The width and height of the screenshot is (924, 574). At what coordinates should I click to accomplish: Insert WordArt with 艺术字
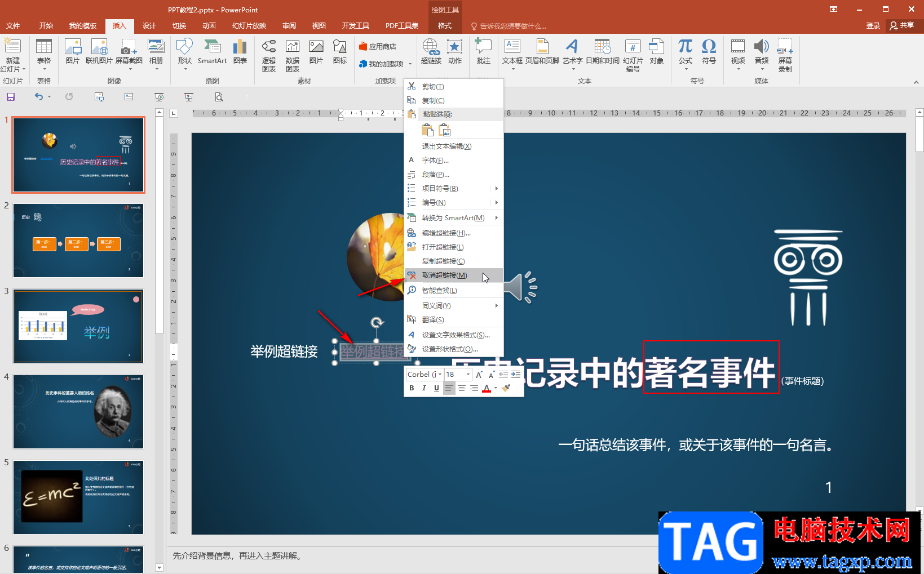(572, 55)
